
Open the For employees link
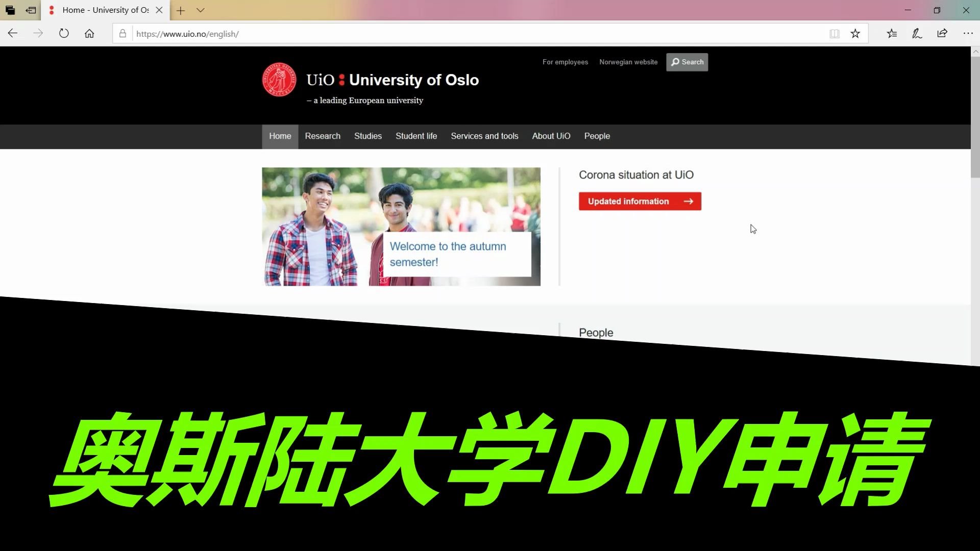click(565, 62)
